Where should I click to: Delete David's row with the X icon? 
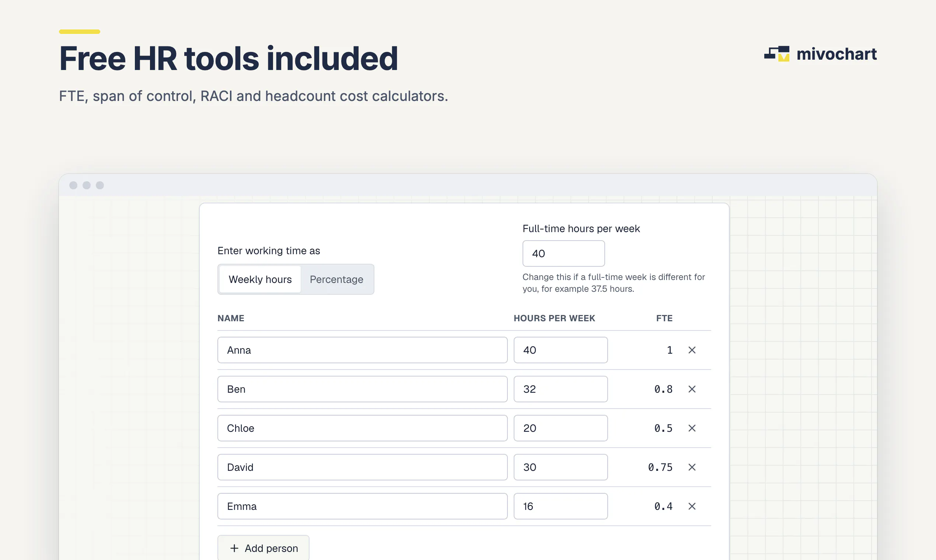coord(692,467)
